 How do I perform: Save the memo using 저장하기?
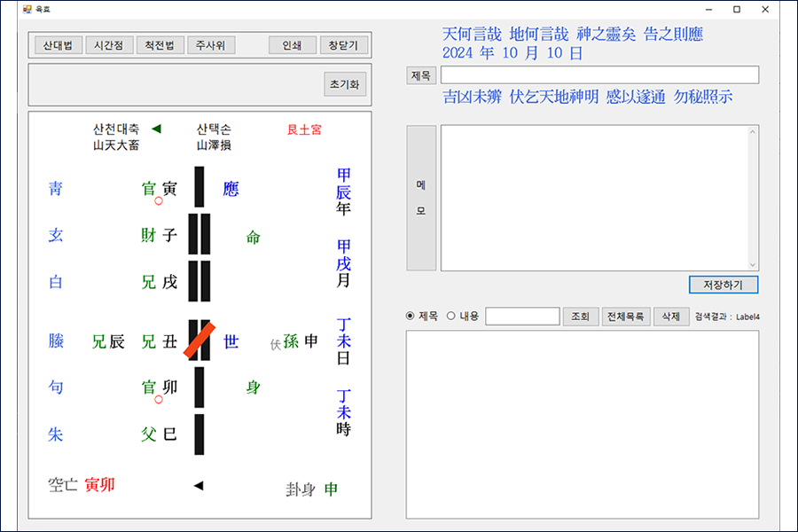[722, 285]
